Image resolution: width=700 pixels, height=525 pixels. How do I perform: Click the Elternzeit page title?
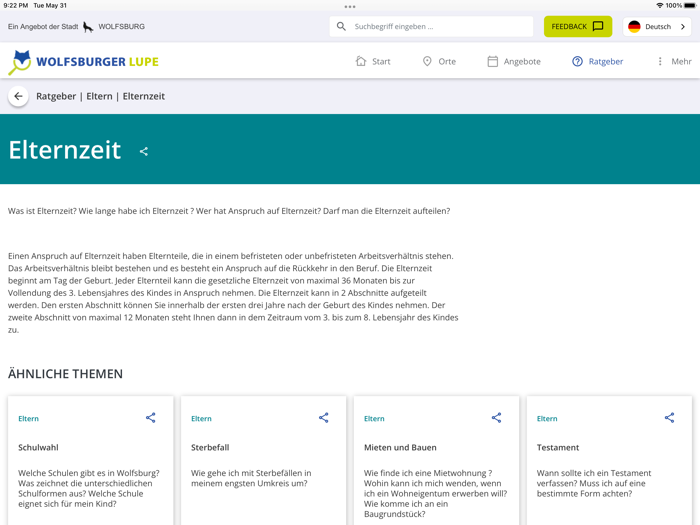pyautogui.click(x=65, y=150)
